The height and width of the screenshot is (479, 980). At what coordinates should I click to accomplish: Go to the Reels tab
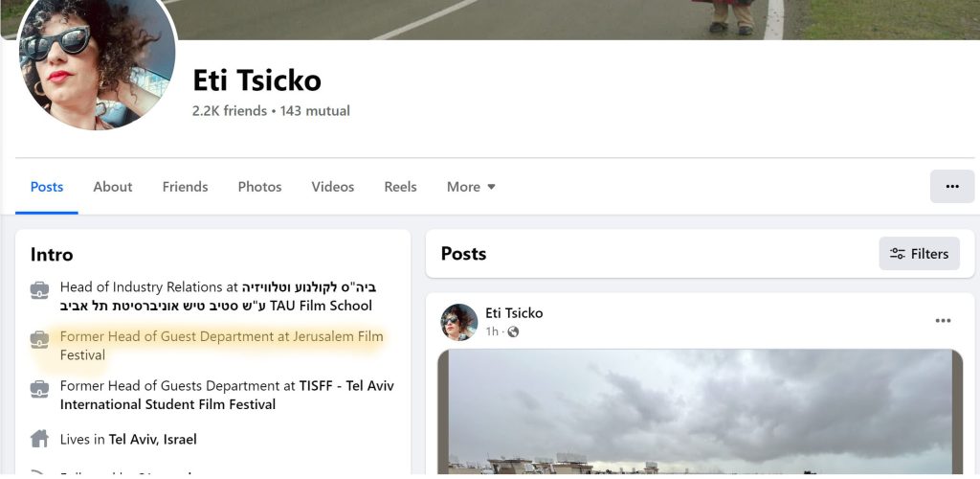(400, 187)
